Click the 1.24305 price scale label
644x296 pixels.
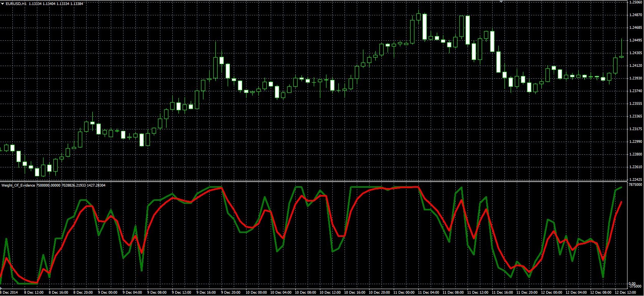pos(636,53)
